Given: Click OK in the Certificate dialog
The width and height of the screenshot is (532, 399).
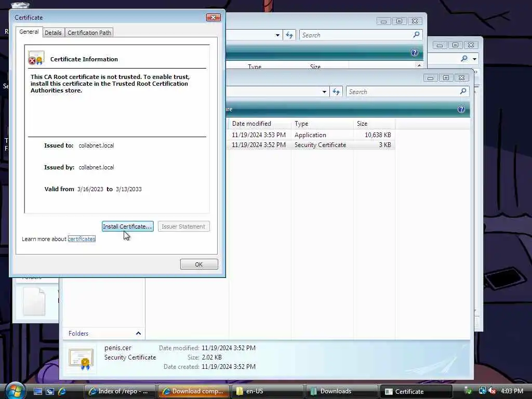Looking at the screenshot, I should 199,264.
